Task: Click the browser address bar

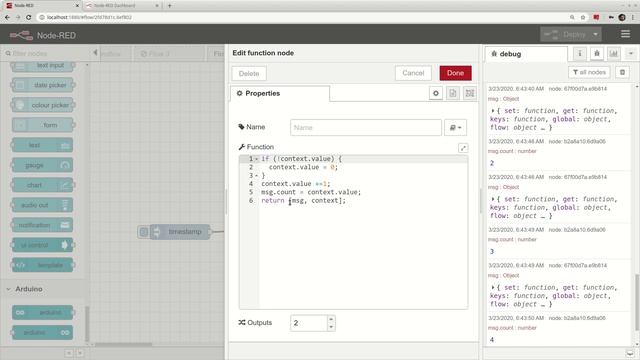Action: pyautogui.click(x=302, y=17)
